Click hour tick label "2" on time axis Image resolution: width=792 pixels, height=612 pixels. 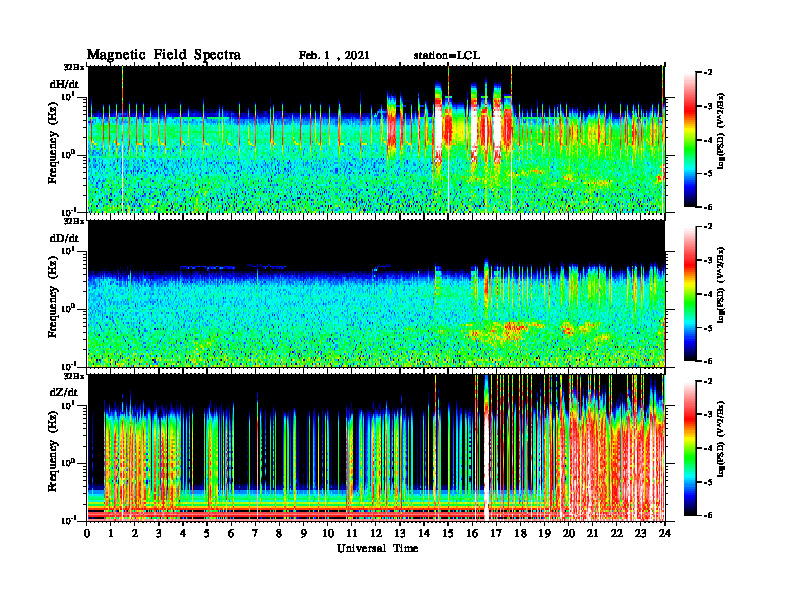[135, 533]
